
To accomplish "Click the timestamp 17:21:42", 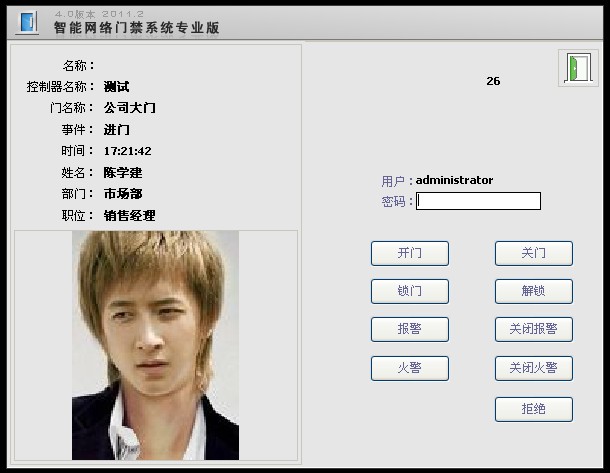I will [127, 151].
